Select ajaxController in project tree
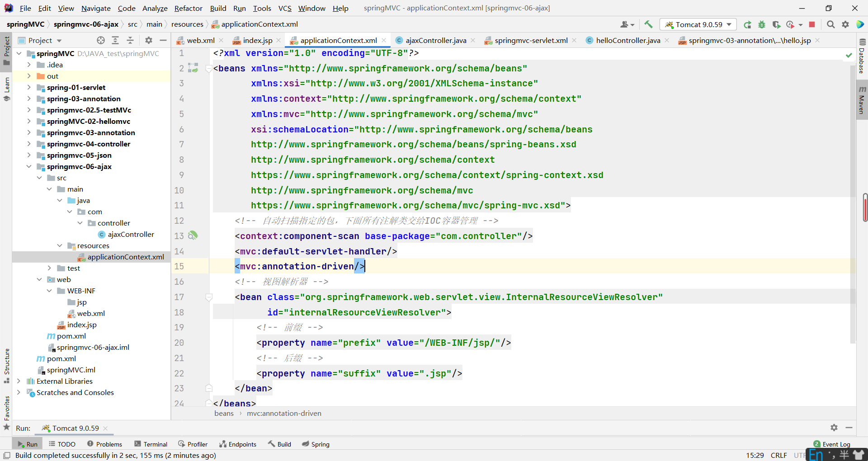Viewport: 868px width, 461px height. point(131,234)
